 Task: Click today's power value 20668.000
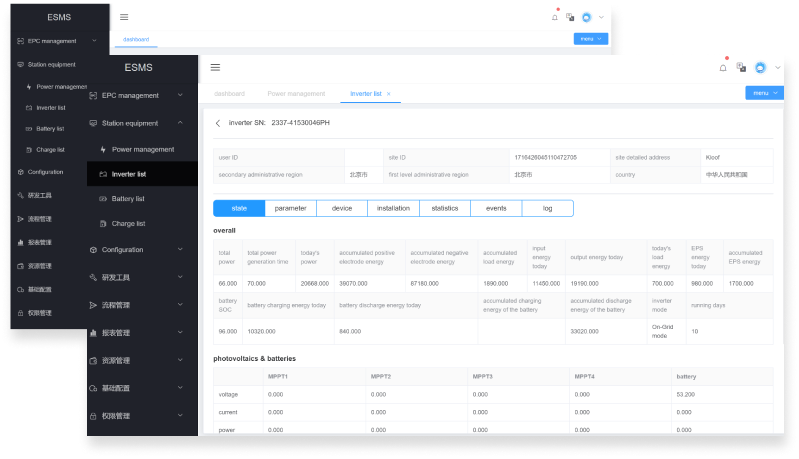[x=314, y=283]
